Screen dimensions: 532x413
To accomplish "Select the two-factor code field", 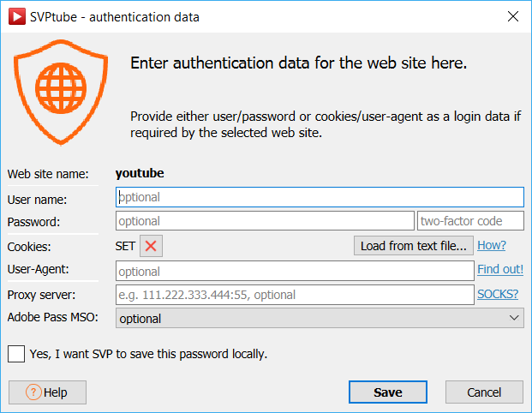I will click(470, 221).
